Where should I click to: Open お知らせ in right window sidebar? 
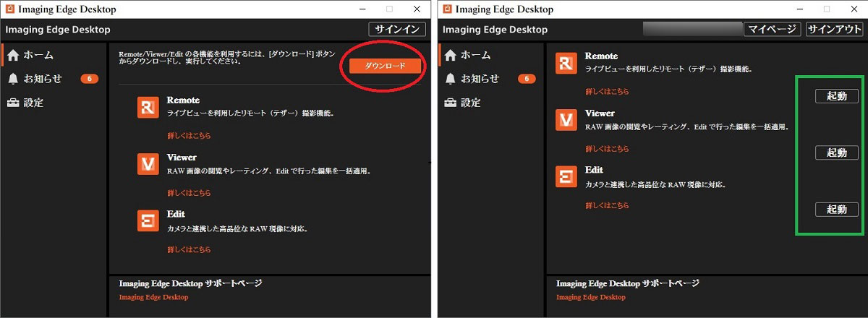pos(480,78)
